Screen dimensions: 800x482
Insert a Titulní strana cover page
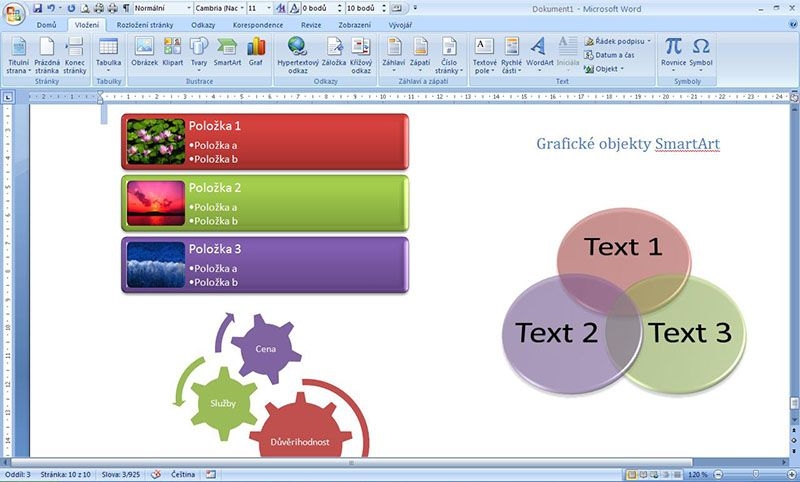19,52
